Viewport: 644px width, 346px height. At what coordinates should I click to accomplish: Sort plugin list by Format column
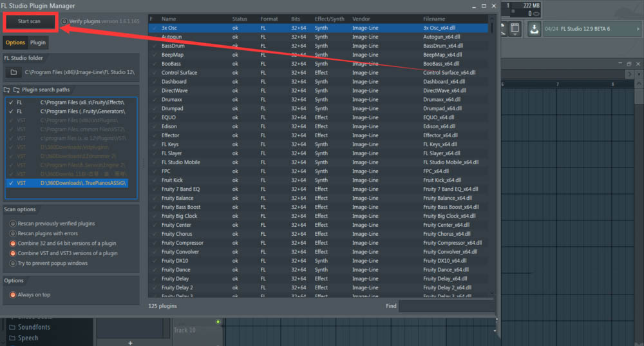coord(269,19)
